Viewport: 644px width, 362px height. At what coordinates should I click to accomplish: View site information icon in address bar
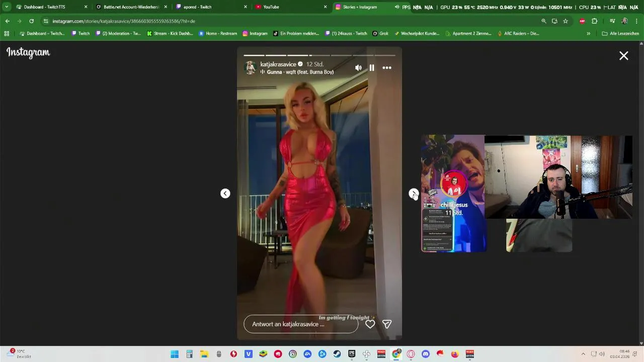pyautogui.click(x=46, y=21)
